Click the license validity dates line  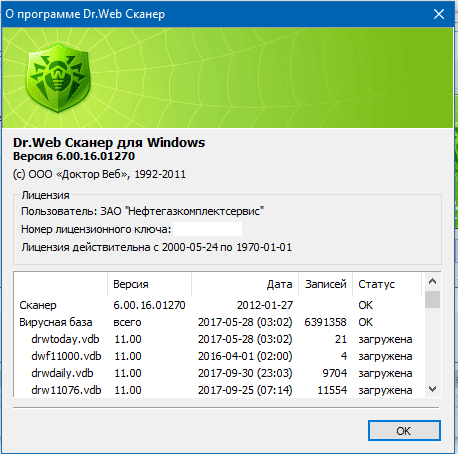156,247
